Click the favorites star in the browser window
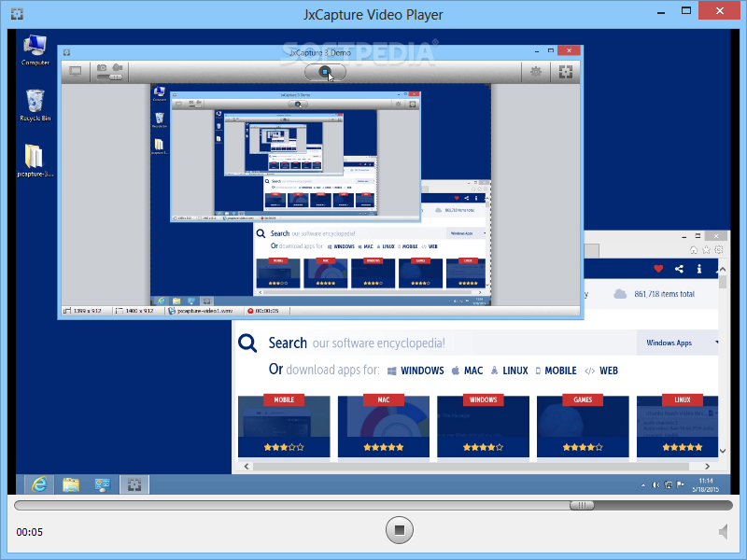Viewport: 747px width, 560px height. pos(707,249)
